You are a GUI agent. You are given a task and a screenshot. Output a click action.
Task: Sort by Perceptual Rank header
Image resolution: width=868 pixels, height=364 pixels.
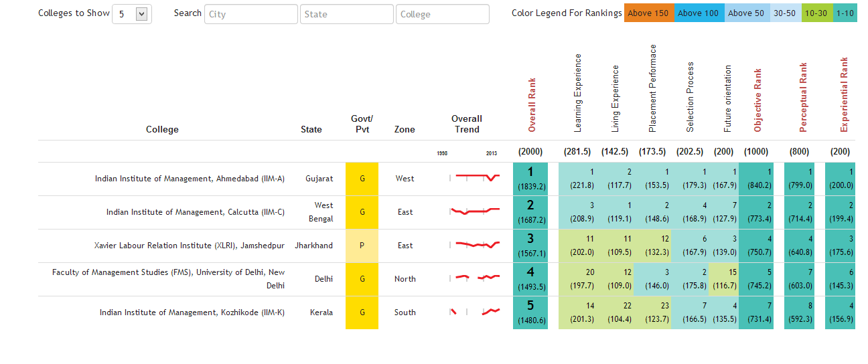click(804, 98)
